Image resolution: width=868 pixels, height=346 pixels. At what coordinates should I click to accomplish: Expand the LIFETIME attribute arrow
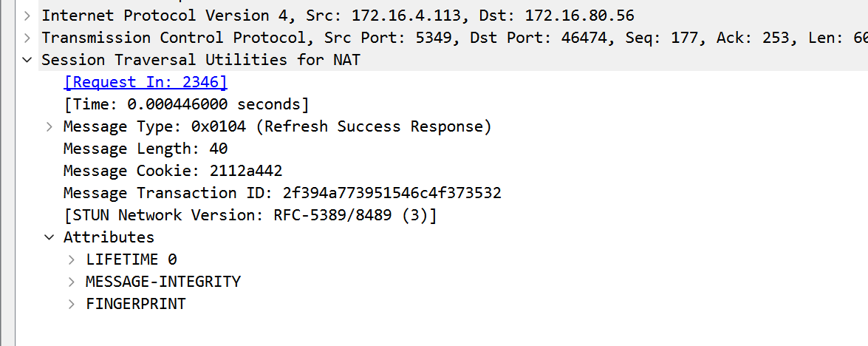(72, 259)
